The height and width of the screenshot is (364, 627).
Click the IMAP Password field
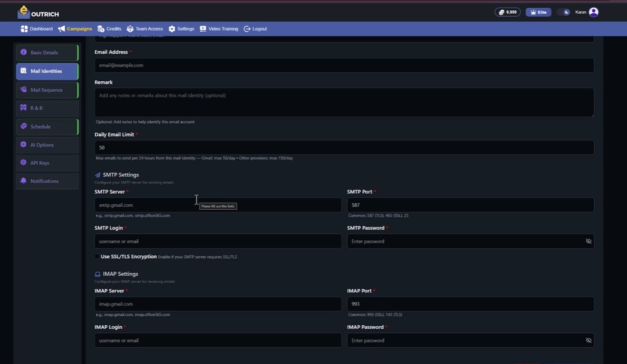[470, 341]
